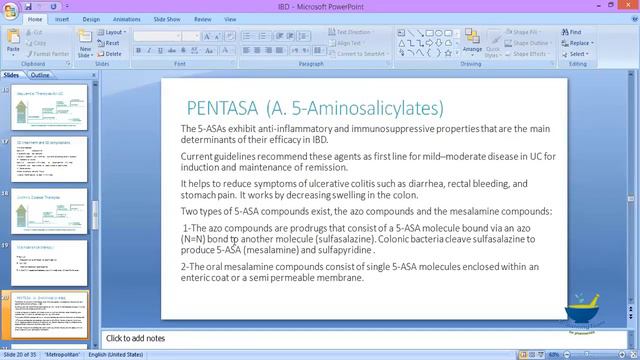Start Slide Show from status bar

541,355
